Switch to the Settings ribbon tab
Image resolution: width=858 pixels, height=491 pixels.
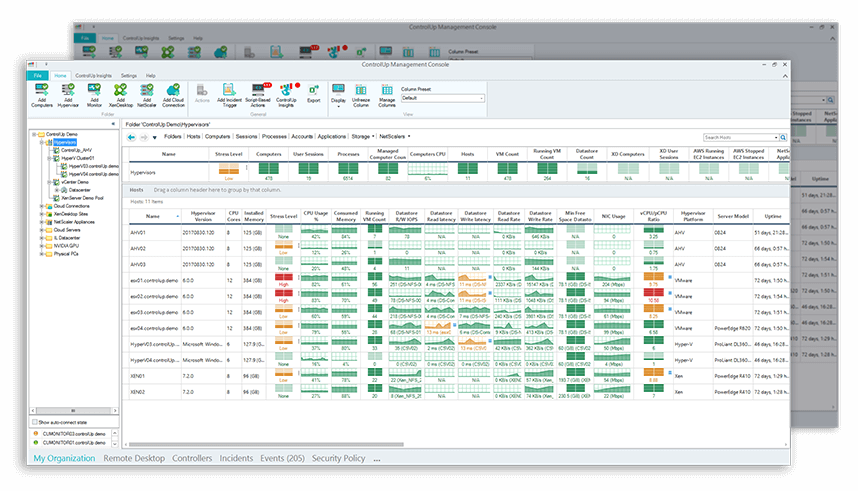(x=129, y=76)
